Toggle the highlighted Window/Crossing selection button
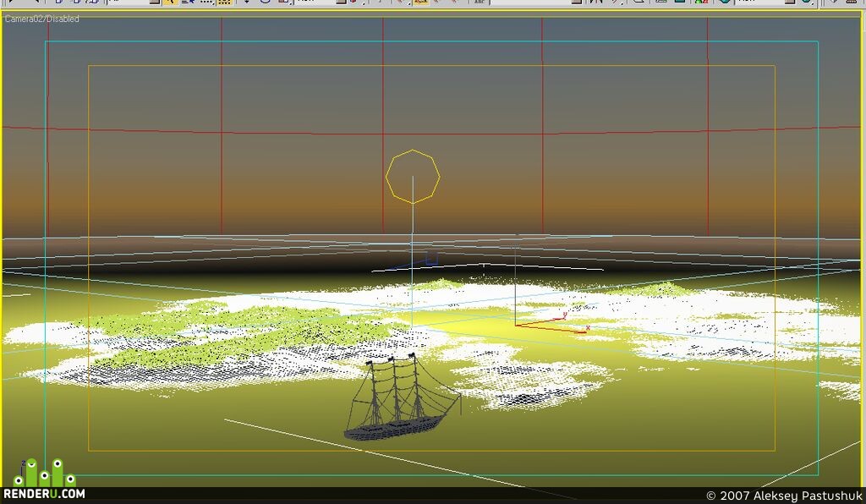The height and width of the screenshot is (504, 866). pos(223,3)
